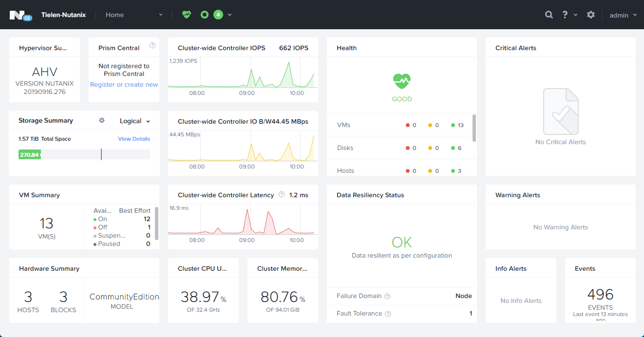Click the Tielen-Nutanix cluster name

pyautogui.click(x=63, y=15)
